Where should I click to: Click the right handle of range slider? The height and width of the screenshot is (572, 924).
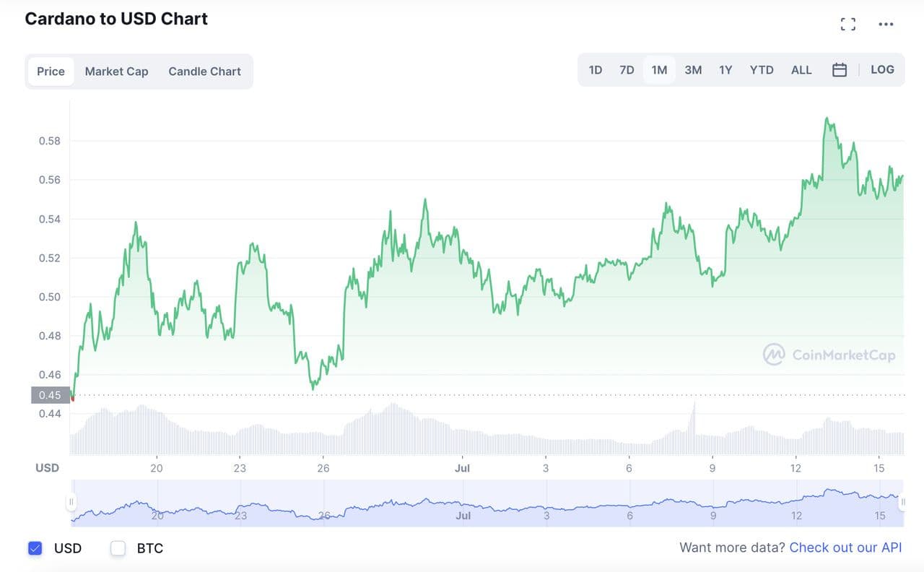[903, 502]
